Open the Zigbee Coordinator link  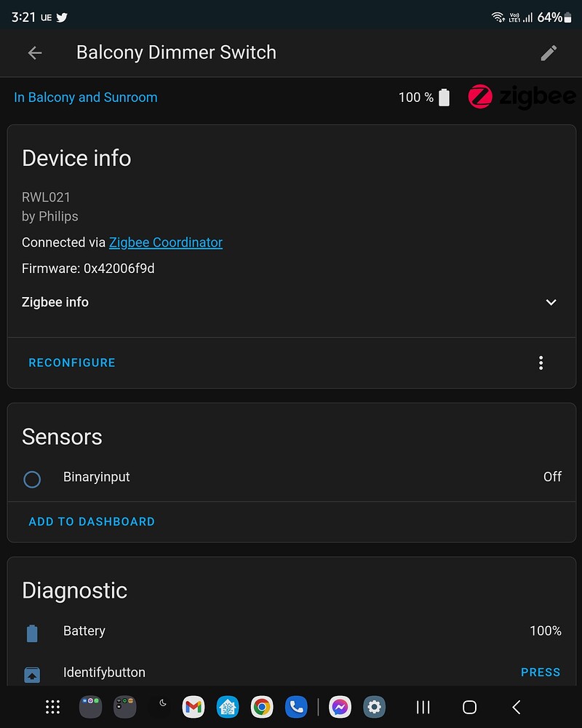166,242
